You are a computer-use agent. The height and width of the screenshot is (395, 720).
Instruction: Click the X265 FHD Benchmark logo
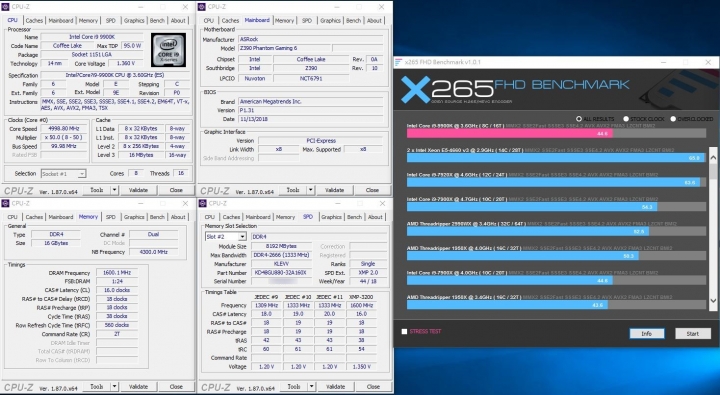515,89
